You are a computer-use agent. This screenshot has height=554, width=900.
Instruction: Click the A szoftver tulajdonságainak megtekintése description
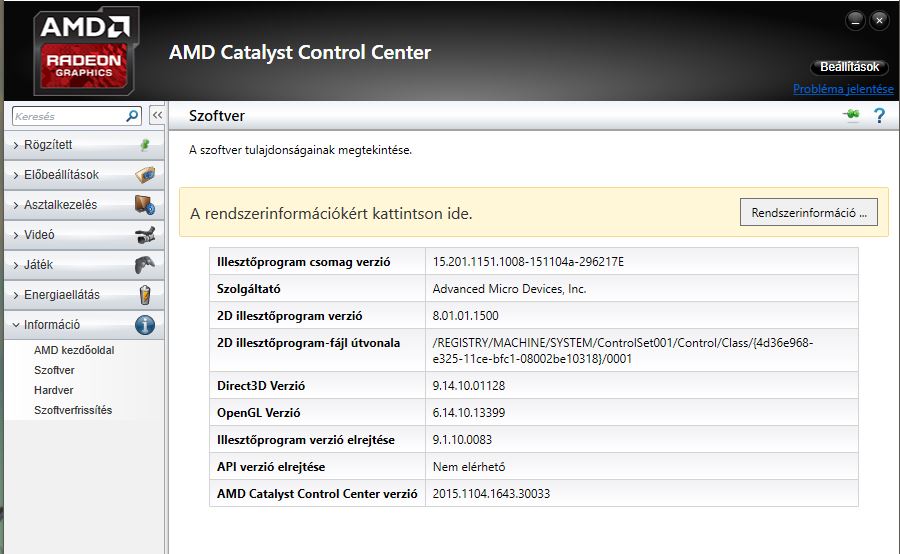coord(300,150)
